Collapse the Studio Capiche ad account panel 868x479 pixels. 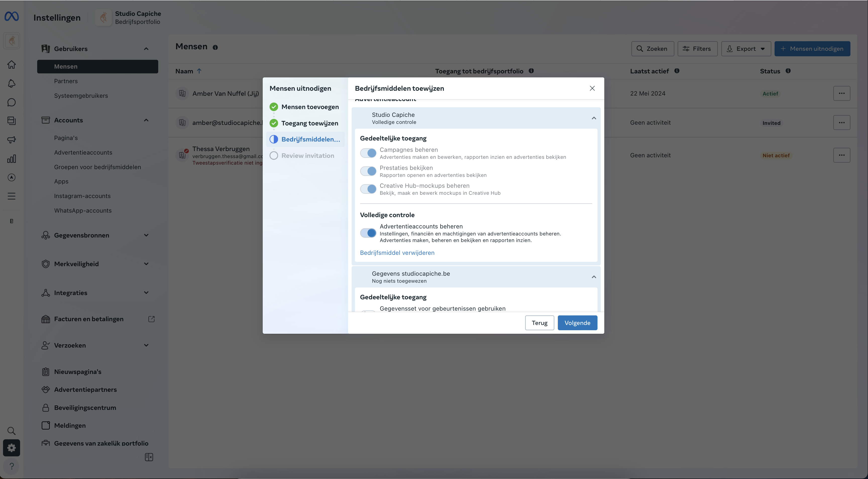594,118
